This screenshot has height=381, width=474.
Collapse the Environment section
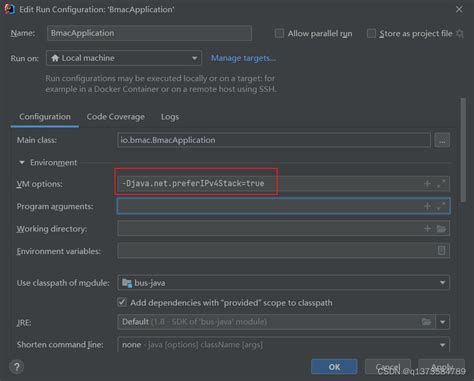tap(22, 163)
